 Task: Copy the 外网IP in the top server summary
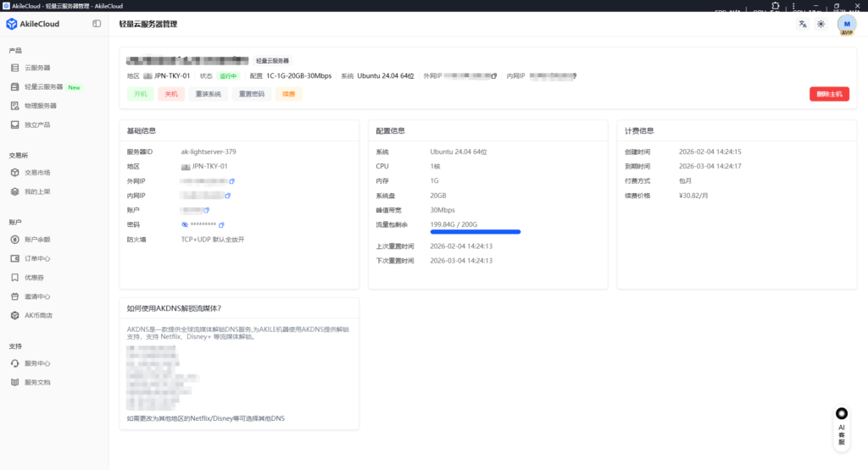point(494,76)
